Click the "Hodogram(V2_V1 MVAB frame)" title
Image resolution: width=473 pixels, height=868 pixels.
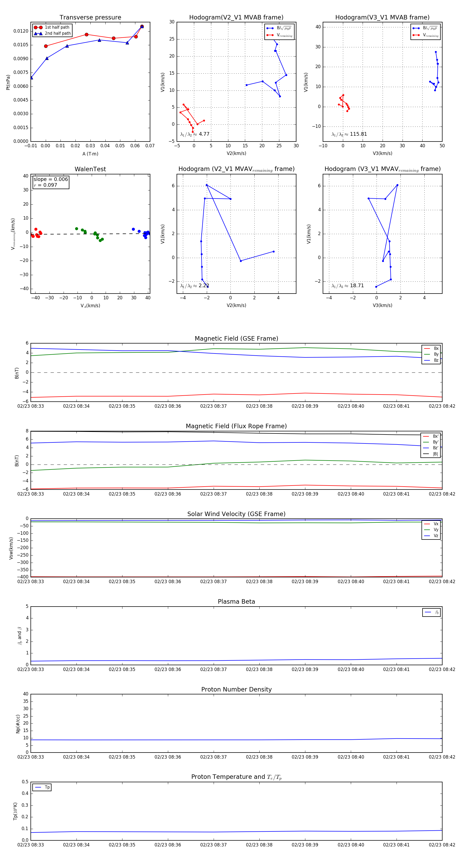[236, 18]
